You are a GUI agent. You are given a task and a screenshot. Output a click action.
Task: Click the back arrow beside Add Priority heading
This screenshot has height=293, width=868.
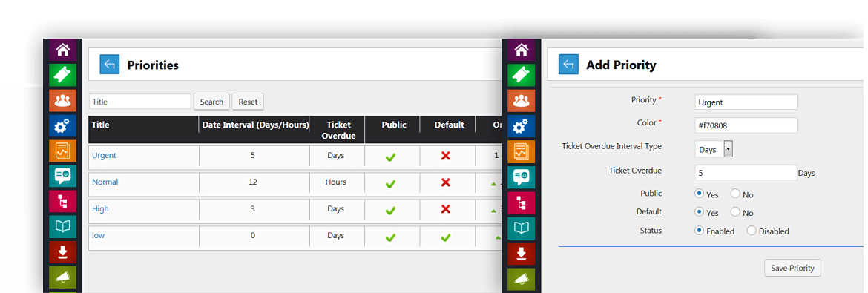(x=568, y=65)
